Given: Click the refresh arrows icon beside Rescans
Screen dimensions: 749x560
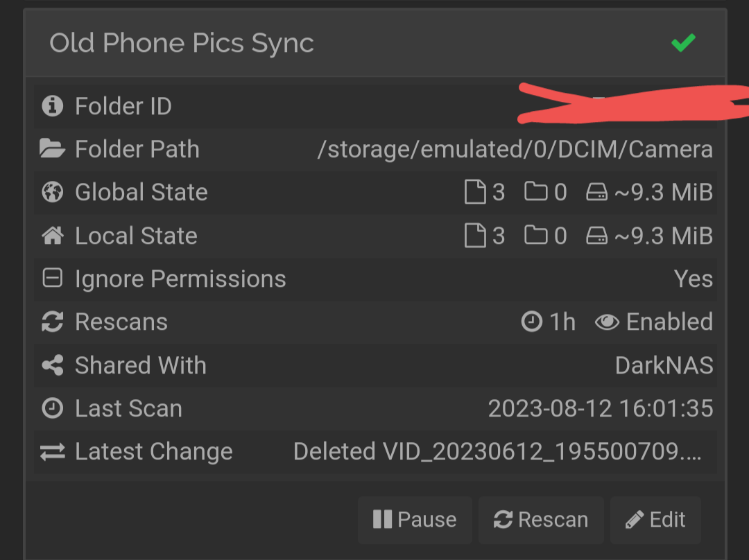Looking at the screenshot, I should pos(53,322).
